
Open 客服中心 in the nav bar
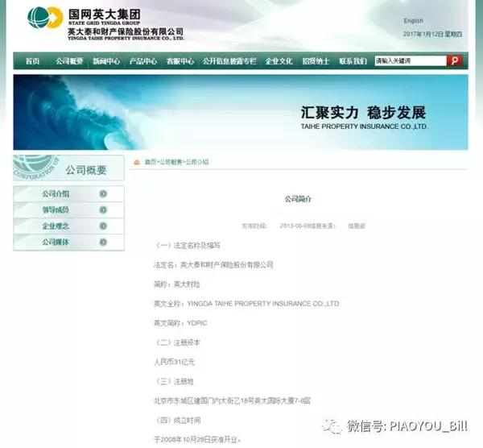click(180, 61)
